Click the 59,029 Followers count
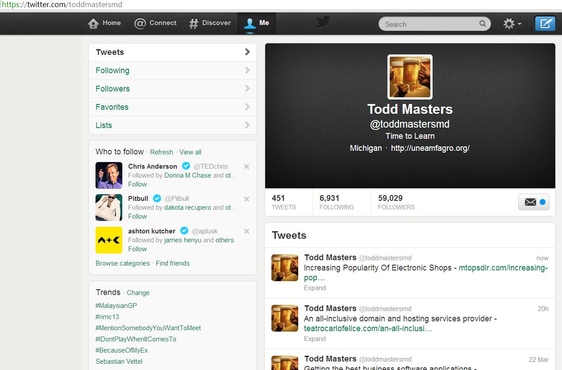 point(396,202)
